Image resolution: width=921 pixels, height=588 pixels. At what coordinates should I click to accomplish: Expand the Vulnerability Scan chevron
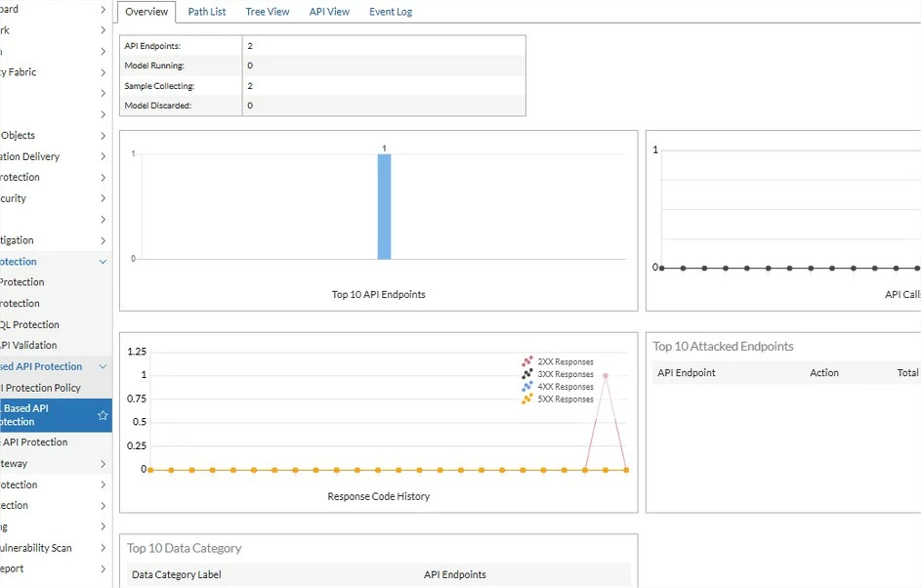(103, 548)
